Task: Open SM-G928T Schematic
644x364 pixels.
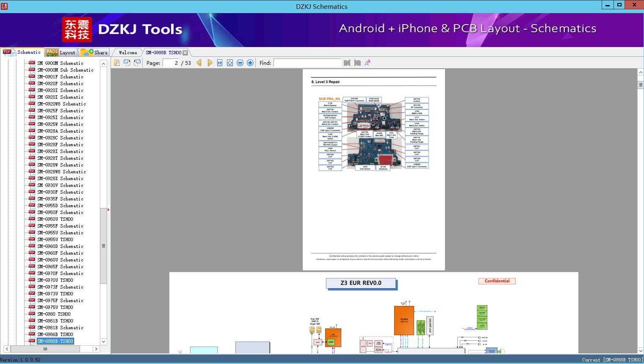Action: [x=60, y=158]
